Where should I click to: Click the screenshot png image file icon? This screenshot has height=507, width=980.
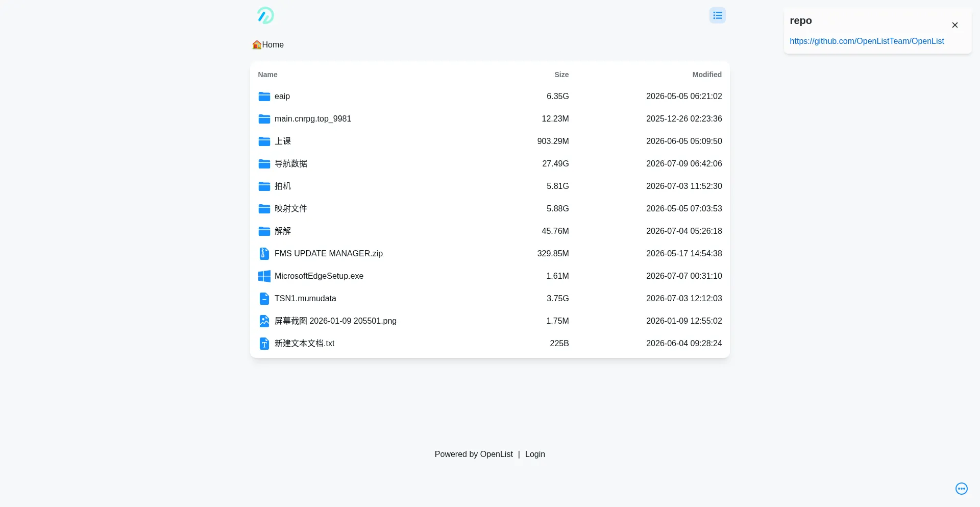(x=264, y=321)
